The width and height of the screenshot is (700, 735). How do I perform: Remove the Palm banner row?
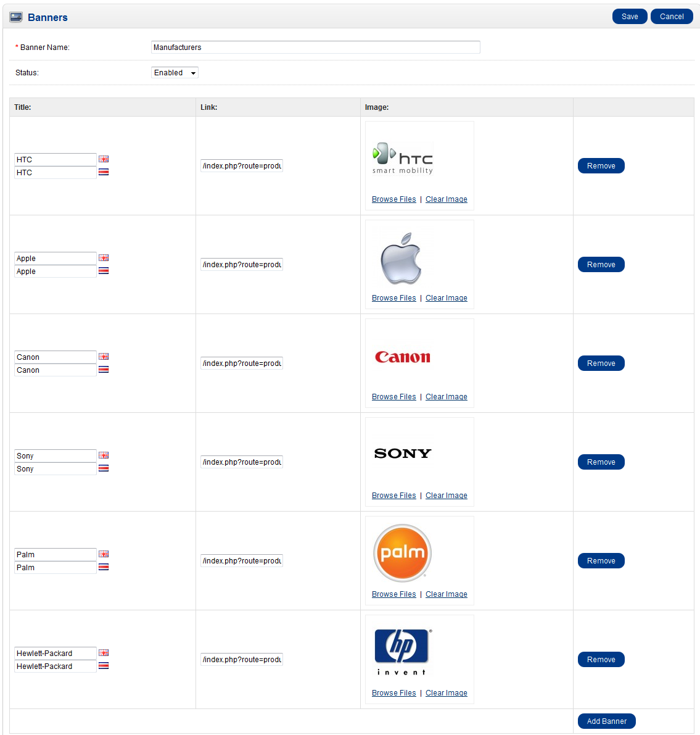(x=601, y=561)
